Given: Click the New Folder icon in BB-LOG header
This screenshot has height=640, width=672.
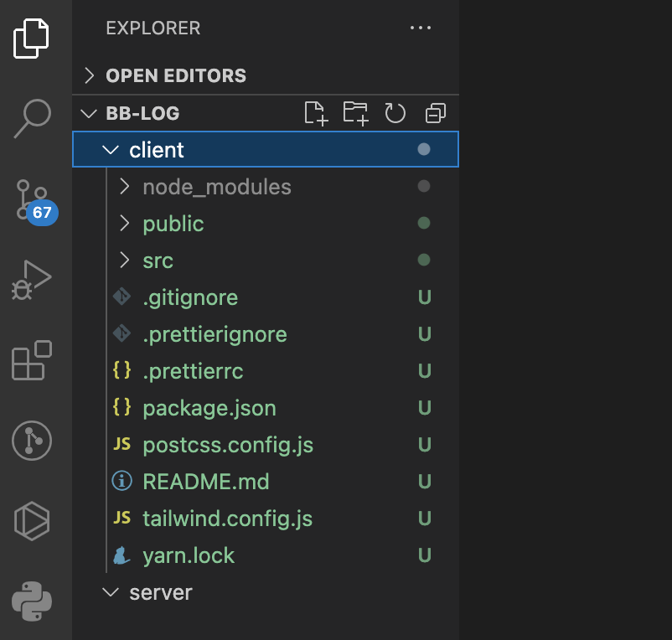Looking at the screenshot, I should coord(355,113).
